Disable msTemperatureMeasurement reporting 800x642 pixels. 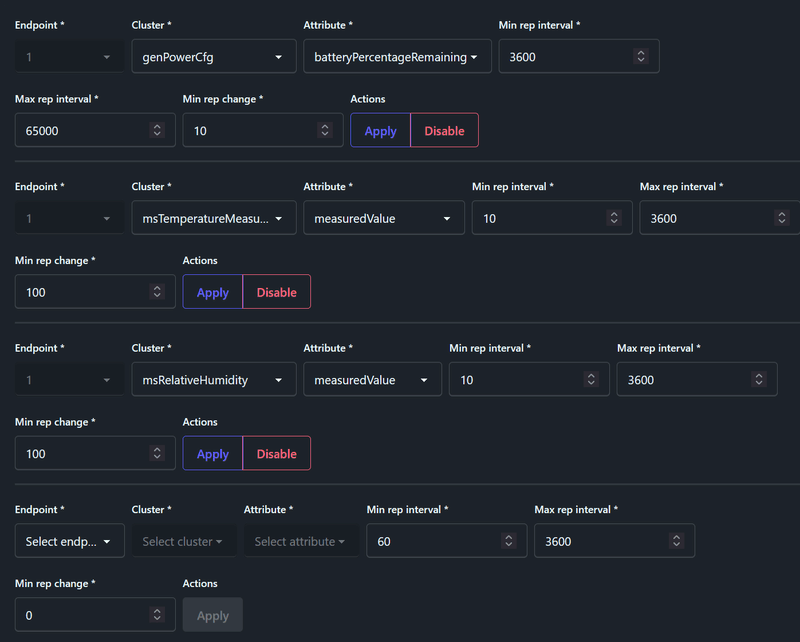(276, 292)
